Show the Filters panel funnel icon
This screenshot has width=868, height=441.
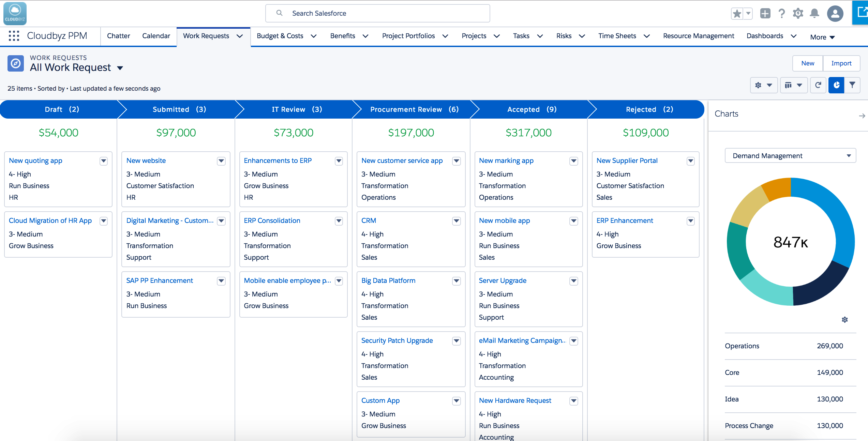coord(852,85)
